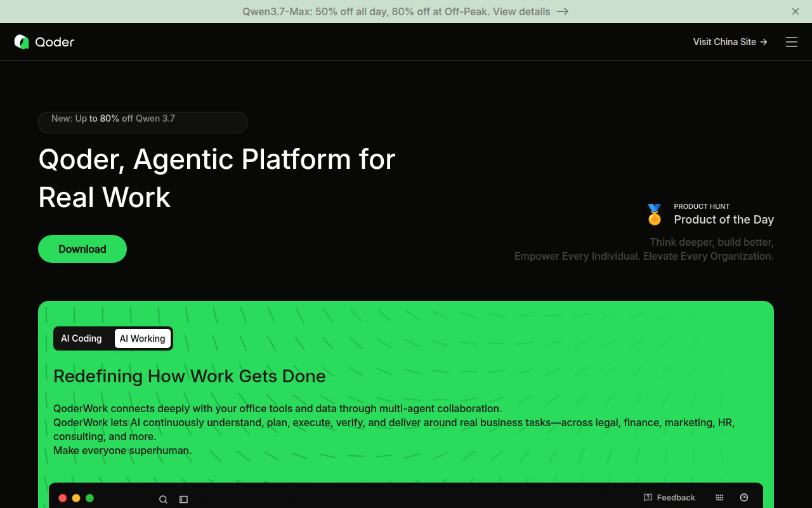Click the 'Redefining How Work Gets Done' heading
The image size is (812, 508).
[x=190, y=376]
